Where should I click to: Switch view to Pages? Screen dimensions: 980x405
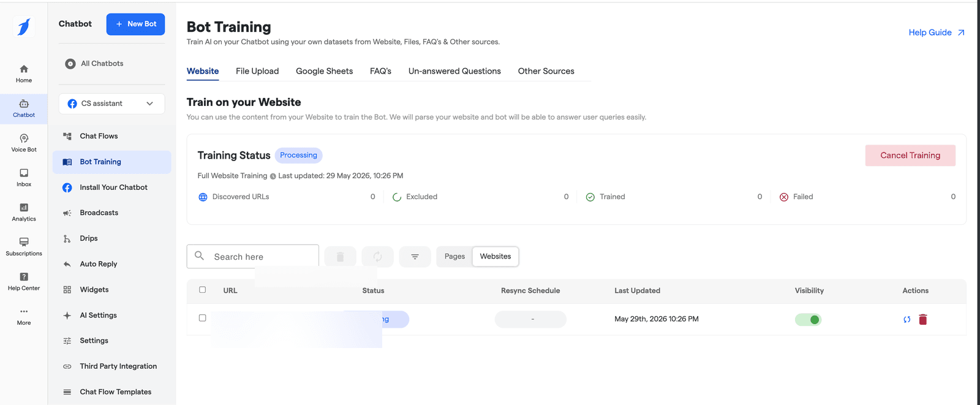point(454,257)
